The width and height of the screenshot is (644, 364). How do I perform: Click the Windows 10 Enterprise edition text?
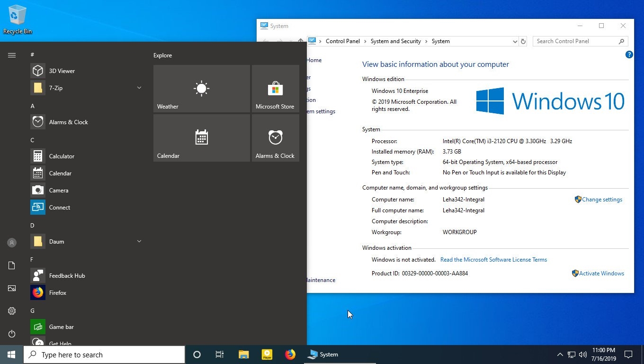click(400, 91)
